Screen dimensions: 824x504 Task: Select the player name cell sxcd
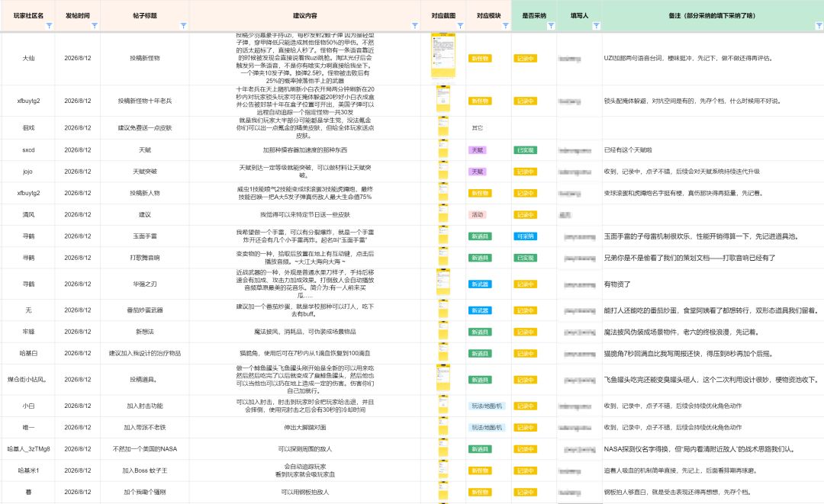(x=28, y=150)
